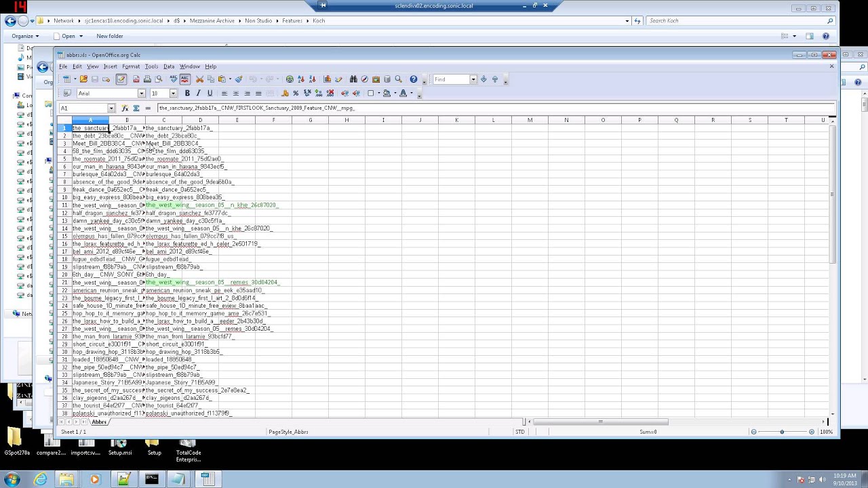Open the Insert menu
Viewport: 868px width, 488px height.
110,66
